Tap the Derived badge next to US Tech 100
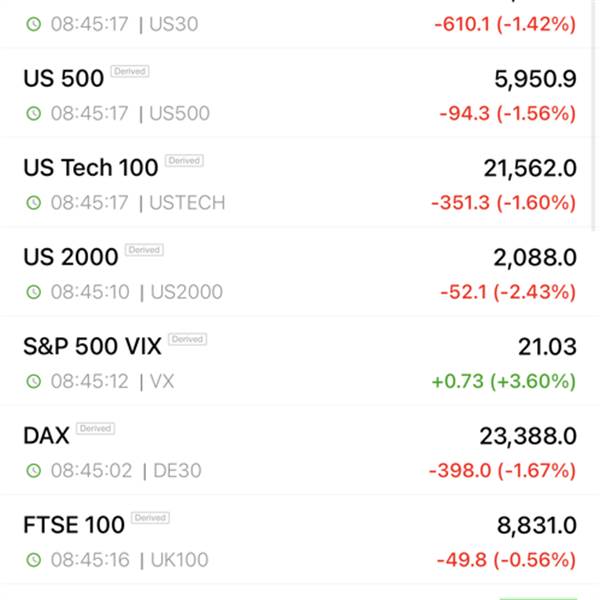 pyautogui.click(x=184, y=161)
